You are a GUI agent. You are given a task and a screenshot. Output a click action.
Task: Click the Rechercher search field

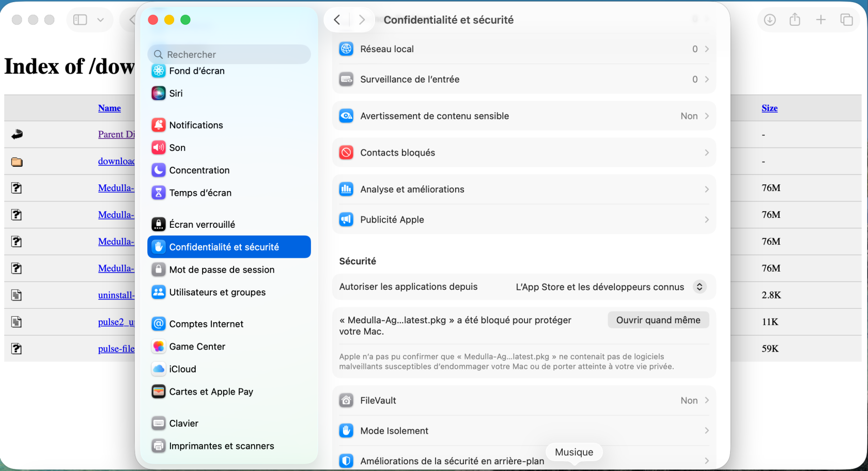pyautogui.click(x=229, y=54)
